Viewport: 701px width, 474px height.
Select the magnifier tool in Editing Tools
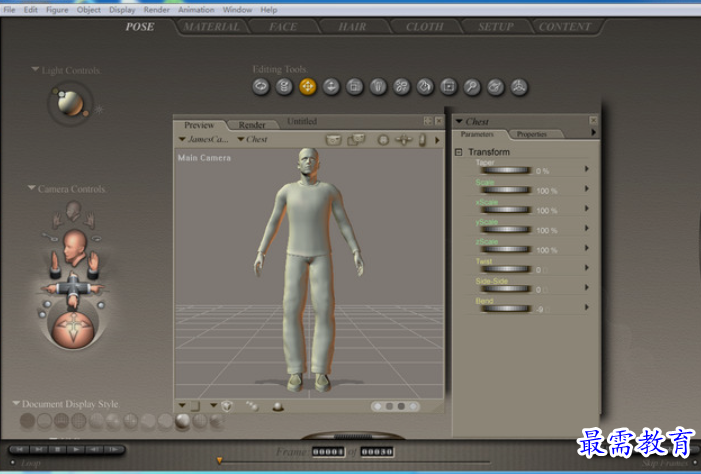coord(471,87)
